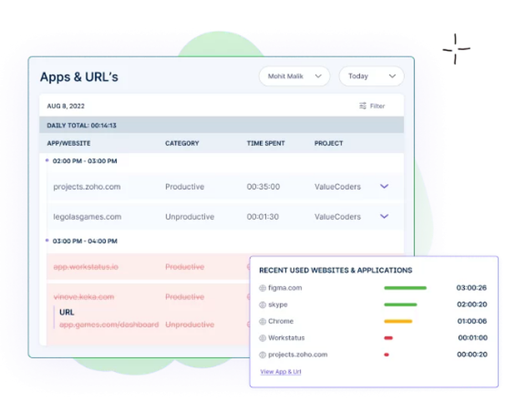Click the 02:00:20 duration for skype
Screen dimensions: 526x420
[x=472, y=305]
